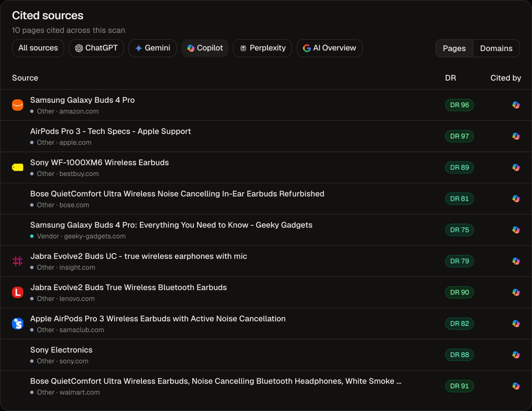Screen dimensions: 532x411
Task: Click the blue Sam's Club favicon icon
Action: 18,324
